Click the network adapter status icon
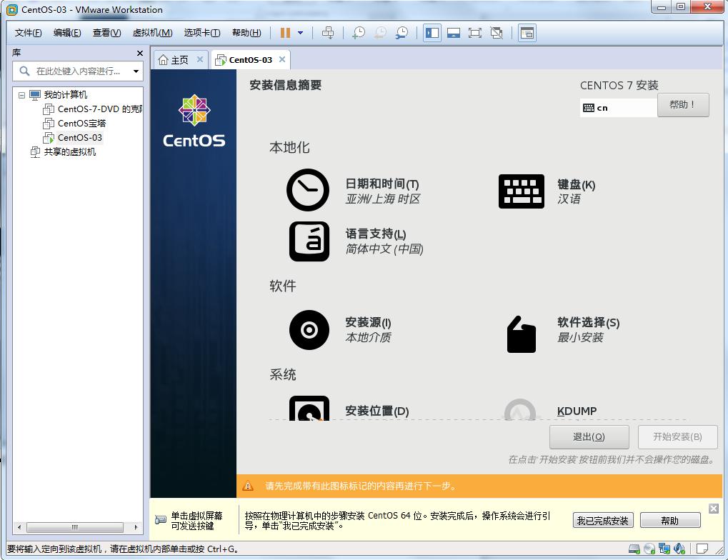 tap(664, 549)
